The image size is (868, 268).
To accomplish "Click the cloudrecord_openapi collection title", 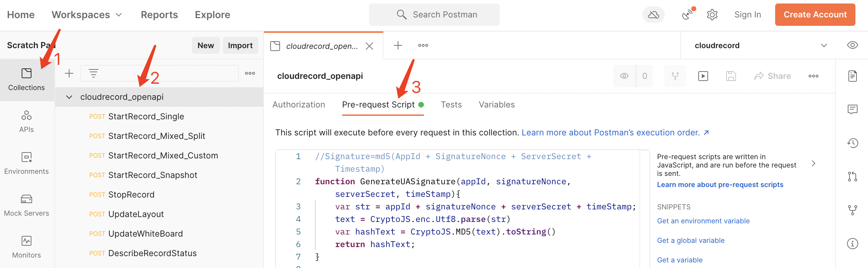I will click(x=320, y=76).
